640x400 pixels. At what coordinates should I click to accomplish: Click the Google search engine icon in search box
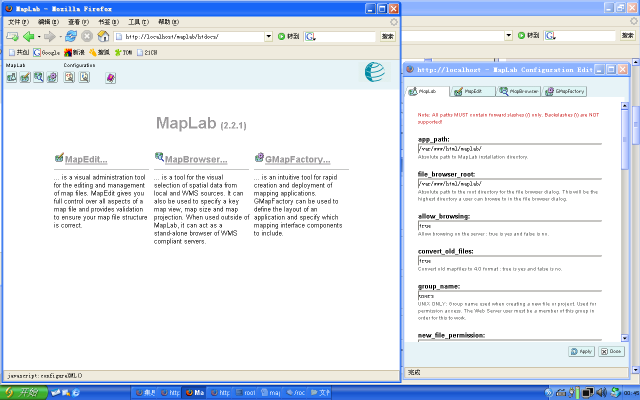click(310, 36)
